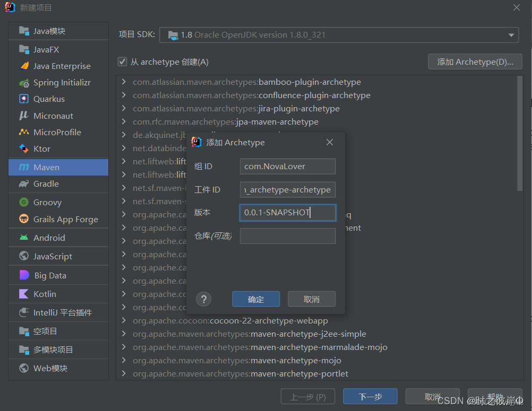The width and height of the screenshot is (532, 411).
Task: Expand cocoon-22-archetype-webapp entry
Action: [x=124, y=320]
